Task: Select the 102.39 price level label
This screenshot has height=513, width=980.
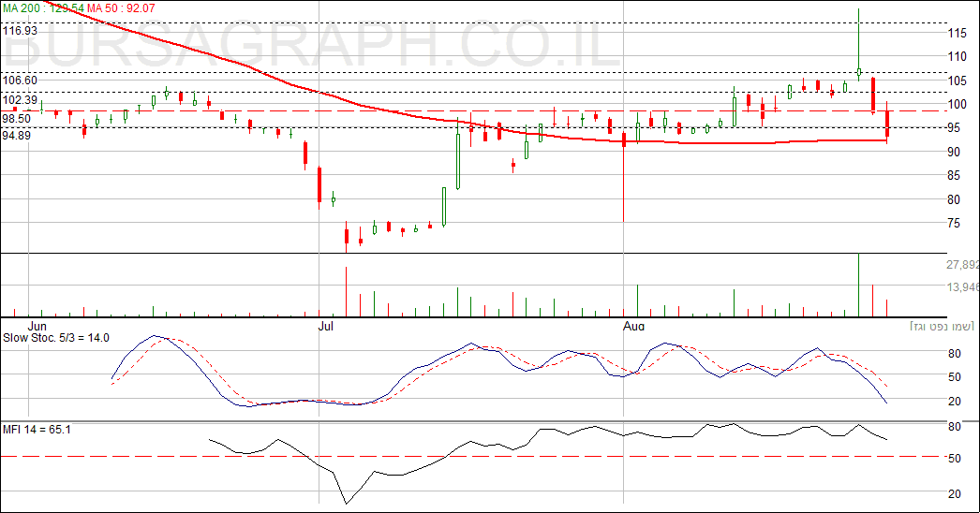Action: [20, 100]
